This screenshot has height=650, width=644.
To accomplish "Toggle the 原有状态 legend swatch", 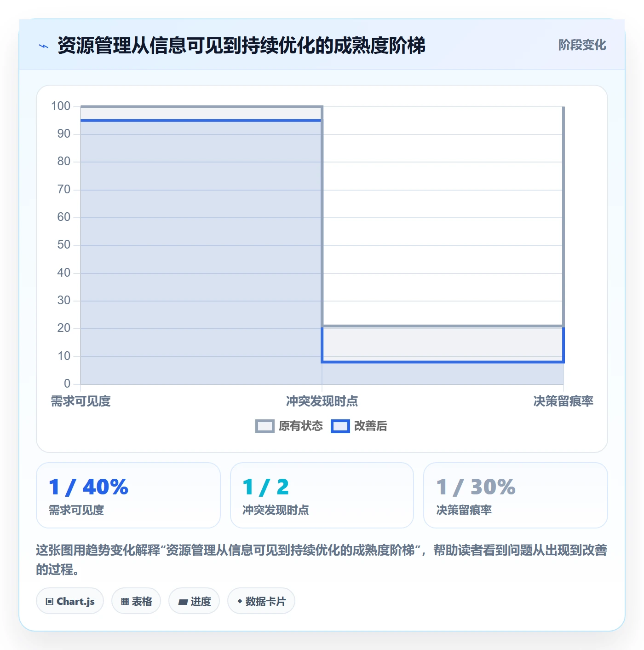I will coord(265,426).
